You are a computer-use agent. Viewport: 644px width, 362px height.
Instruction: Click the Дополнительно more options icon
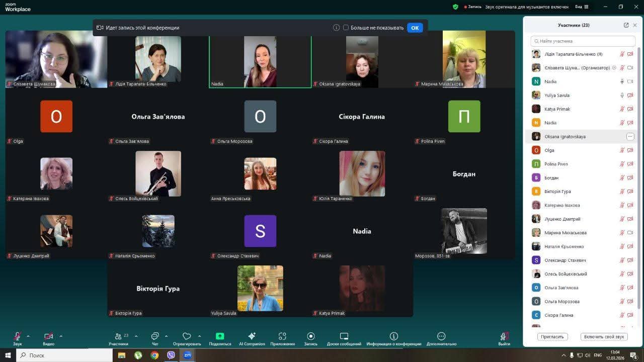coord(441,336)
